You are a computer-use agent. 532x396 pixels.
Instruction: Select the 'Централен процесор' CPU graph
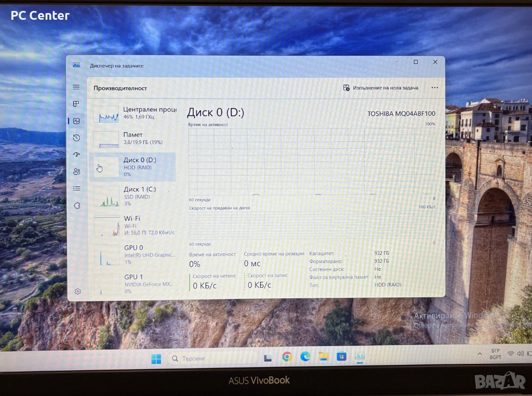point(135,114)
